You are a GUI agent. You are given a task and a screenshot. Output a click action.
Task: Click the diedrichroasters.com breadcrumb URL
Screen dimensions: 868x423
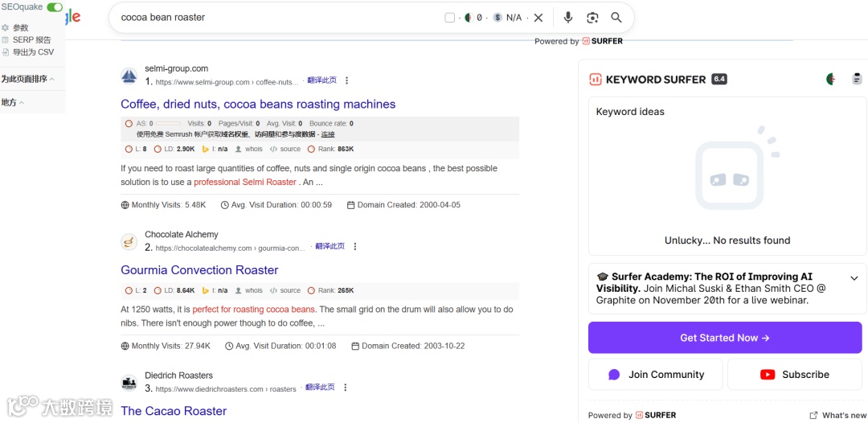pyautogui.click(x=226, y=389)
